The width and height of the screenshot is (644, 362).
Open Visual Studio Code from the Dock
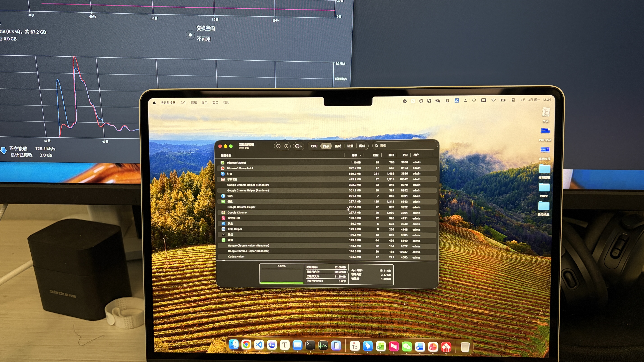point(259,345)
